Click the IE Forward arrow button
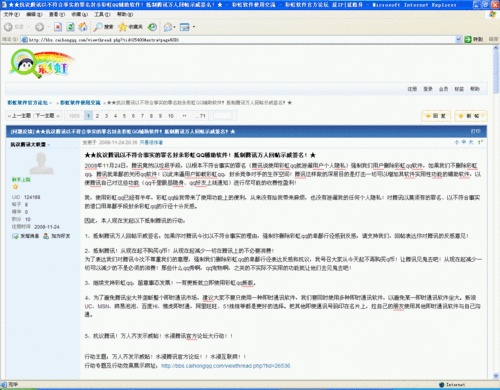The height and width of the screenshot is (390, 500). pos(39,27)
